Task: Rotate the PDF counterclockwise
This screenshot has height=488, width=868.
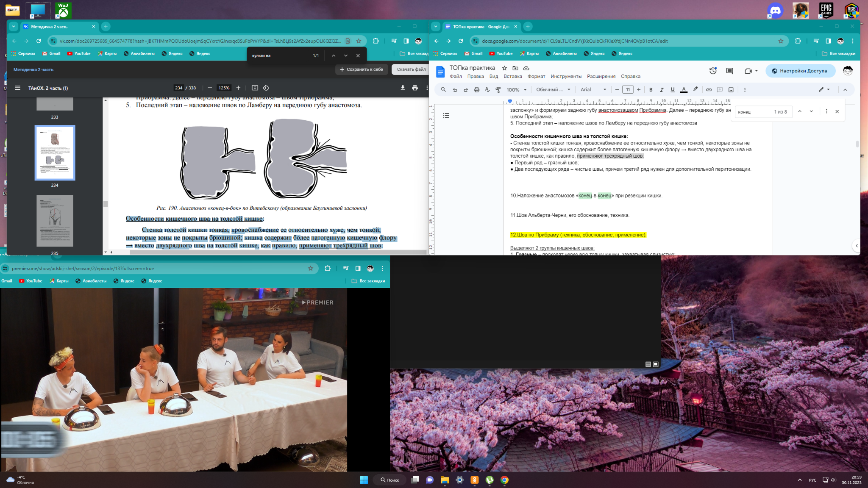Action: pos(266,88)
